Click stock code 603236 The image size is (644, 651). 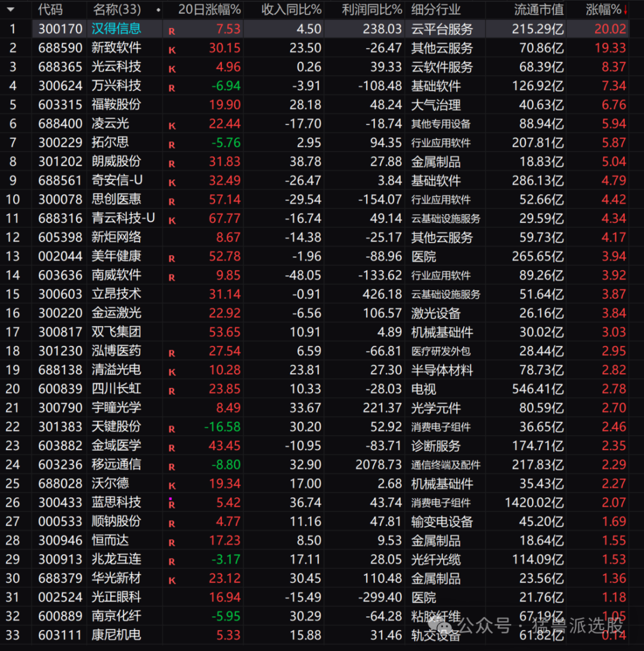pyautogui.click(x=60, y=464)
